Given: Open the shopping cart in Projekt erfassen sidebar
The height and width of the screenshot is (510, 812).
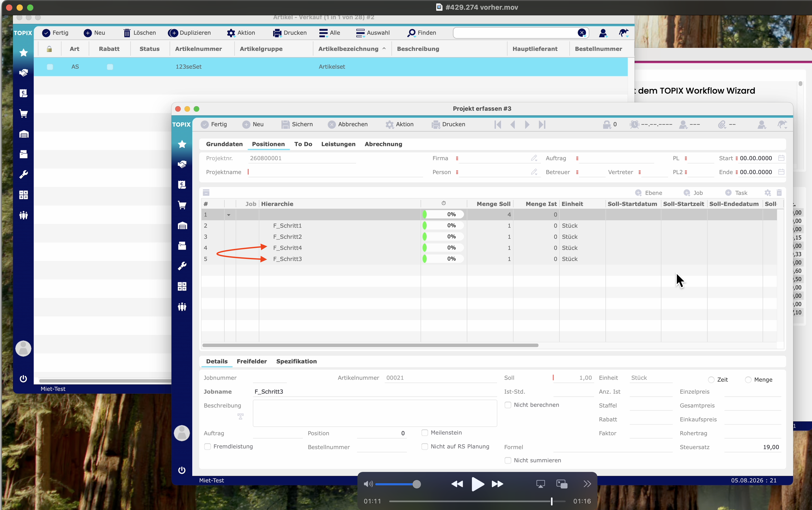Looking at the screenshot, I should (182, 205).
